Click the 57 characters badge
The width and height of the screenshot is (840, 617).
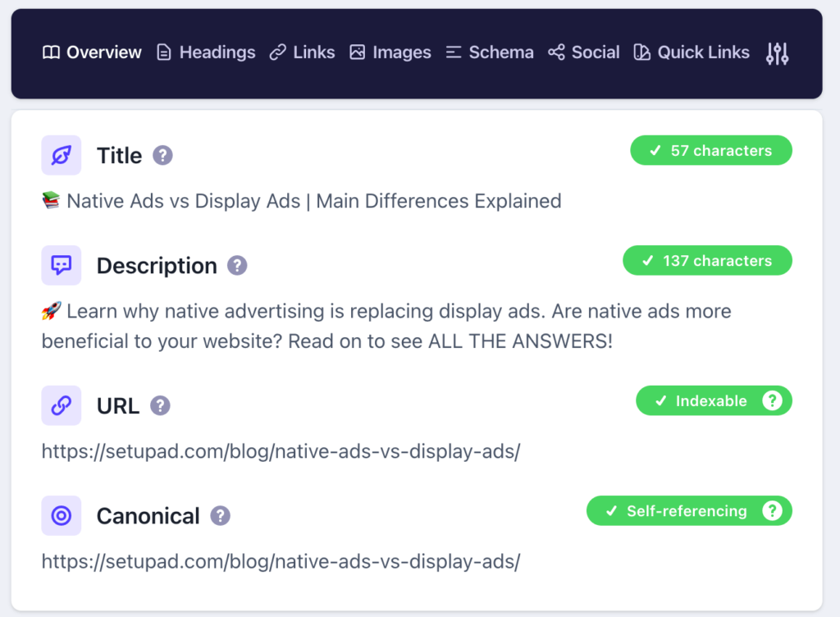[710, 151]
